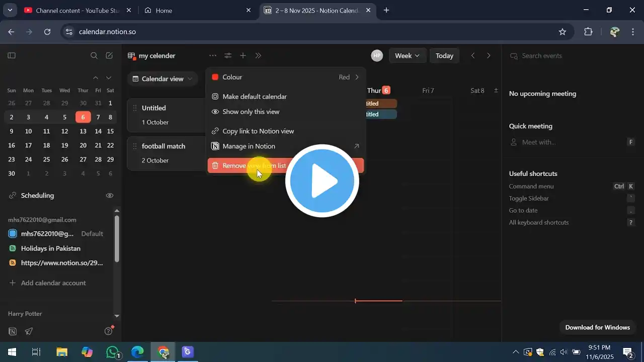Show hidden system tray icons
The height and width of the screenshot is (362, 644).
point(516,352)
